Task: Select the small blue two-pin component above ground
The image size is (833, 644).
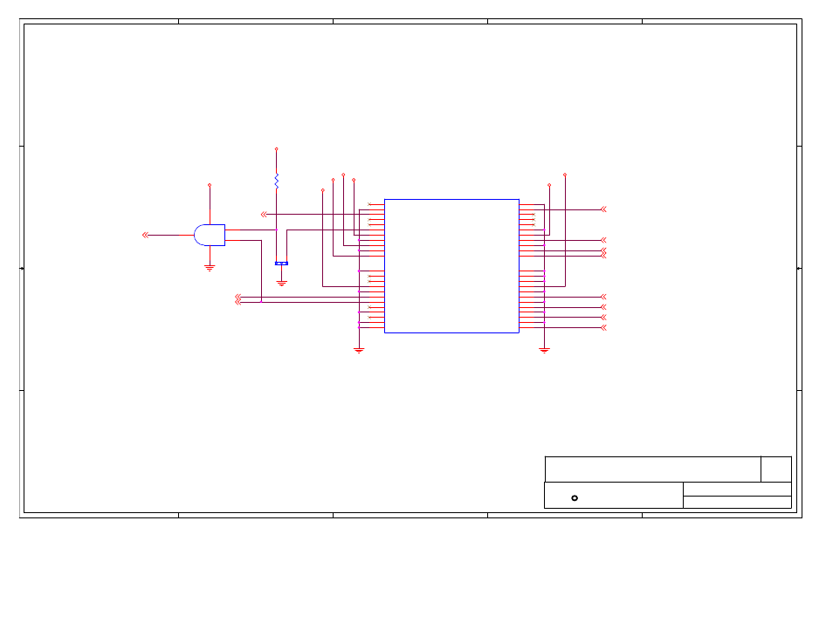Action: [281, 264]
